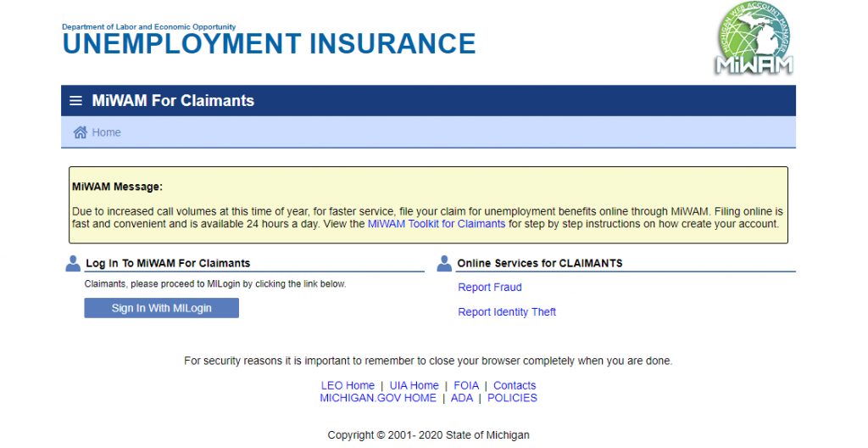Open the ADA footer link
868x448 pixels.
(x=461, y=398)
